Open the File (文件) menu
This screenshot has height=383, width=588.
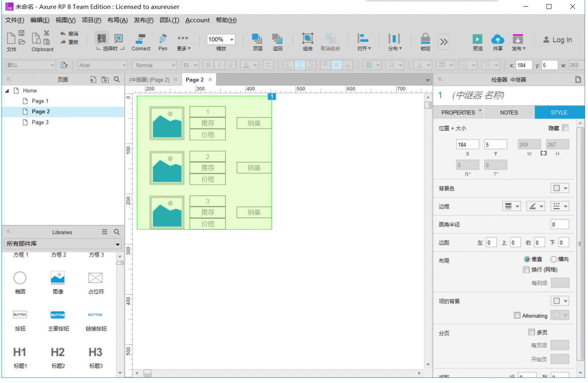click(x=15, y=20)
